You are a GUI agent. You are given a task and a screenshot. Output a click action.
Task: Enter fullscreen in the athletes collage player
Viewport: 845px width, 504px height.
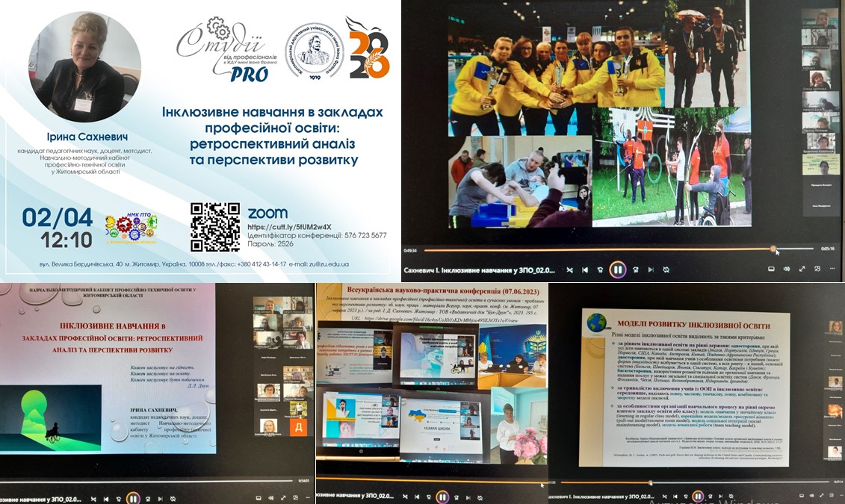pyautogui.click(x=802, y=270)
